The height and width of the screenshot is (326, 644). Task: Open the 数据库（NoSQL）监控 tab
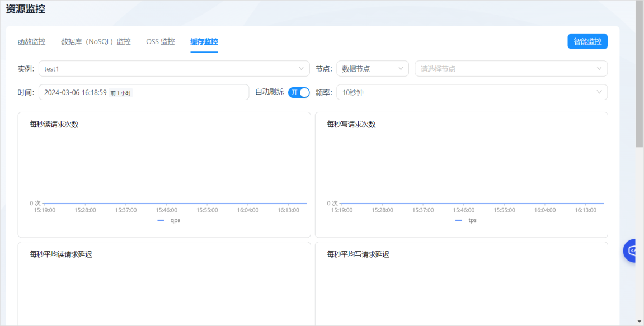96,41
